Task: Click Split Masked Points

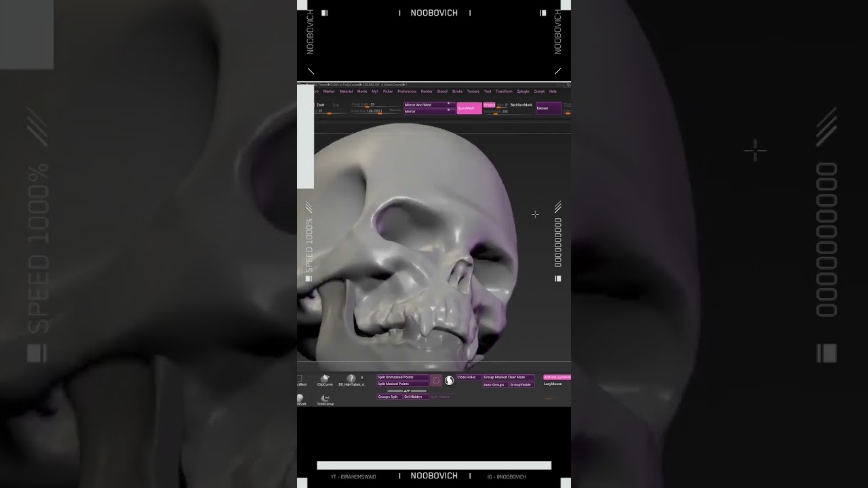Action: 403,384
